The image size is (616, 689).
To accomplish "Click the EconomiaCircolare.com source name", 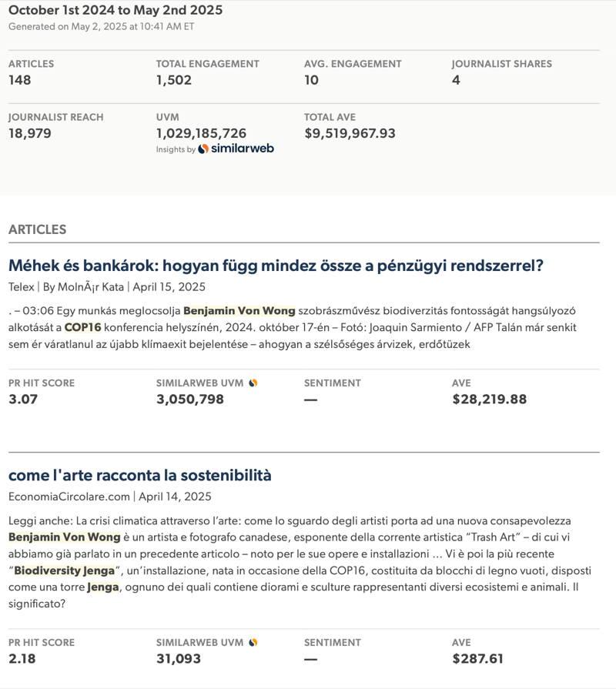I will click(x=69, y=497).
